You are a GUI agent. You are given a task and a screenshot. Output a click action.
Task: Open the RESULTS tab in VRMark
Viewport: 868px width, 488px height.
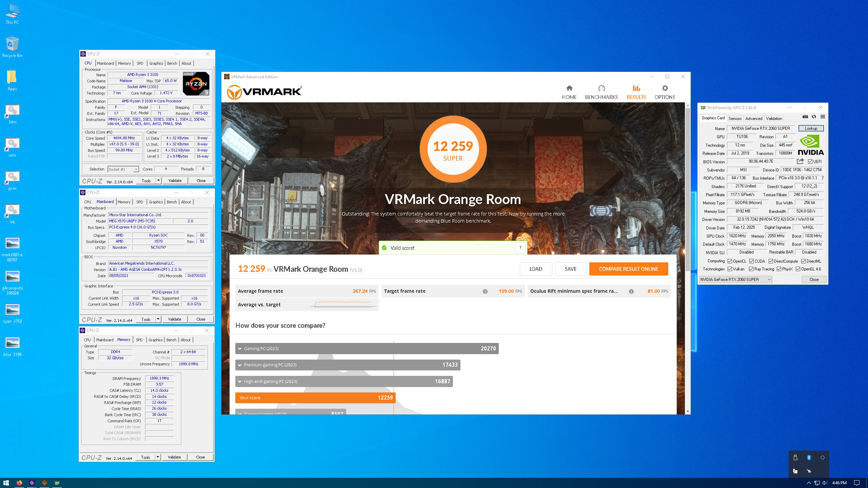(636, 92)
